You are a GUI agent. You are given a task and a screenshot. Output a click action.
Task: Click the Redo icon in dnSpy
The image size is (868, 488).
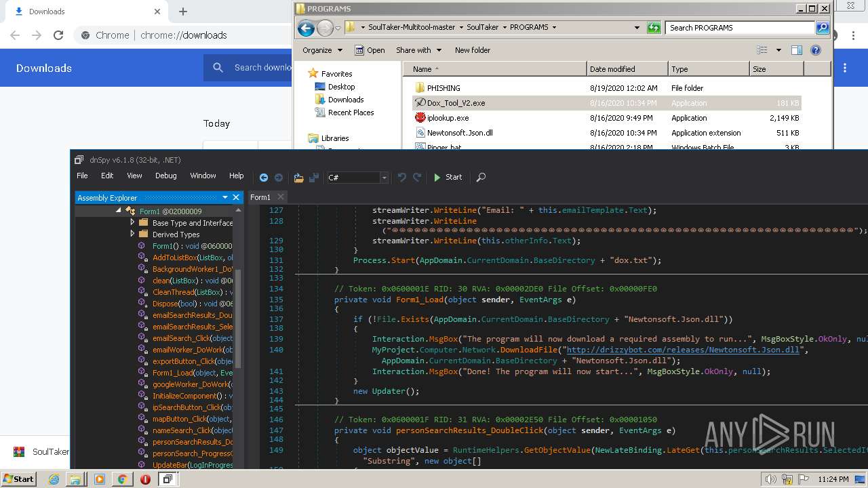(418, 177)
